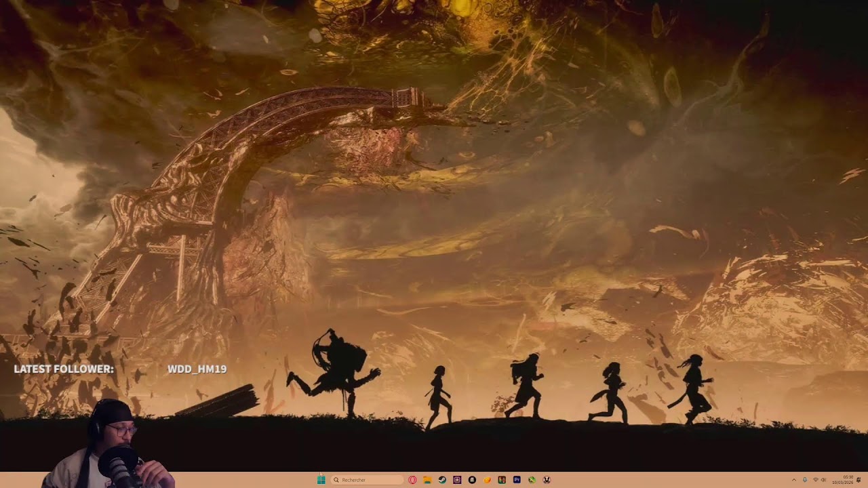The width and height of the screenshot is (868, 488).
Task: Open File Explorer from the taskbar
Action: [x=427, y=480]
